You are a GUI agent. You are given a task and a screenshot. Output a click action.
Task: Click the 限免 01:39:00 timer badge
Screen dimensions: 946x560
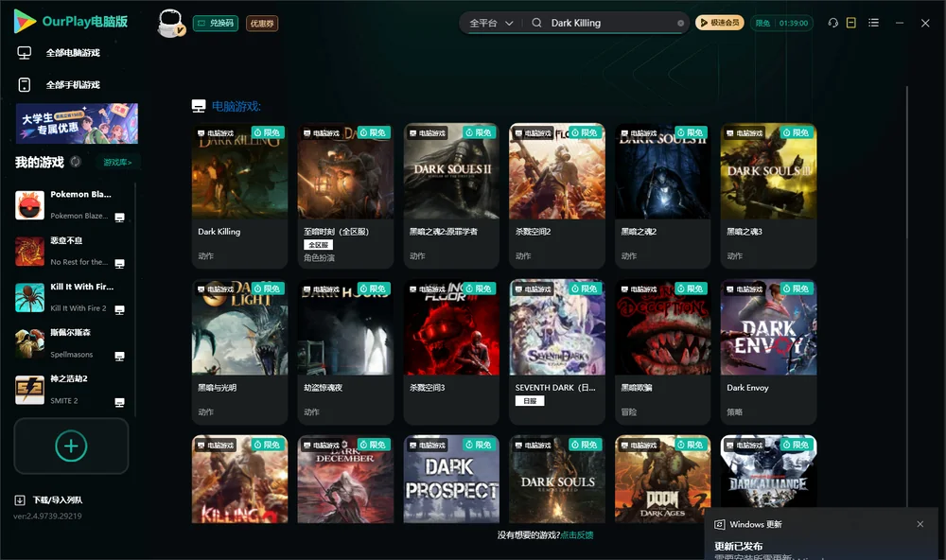[782, 23]
